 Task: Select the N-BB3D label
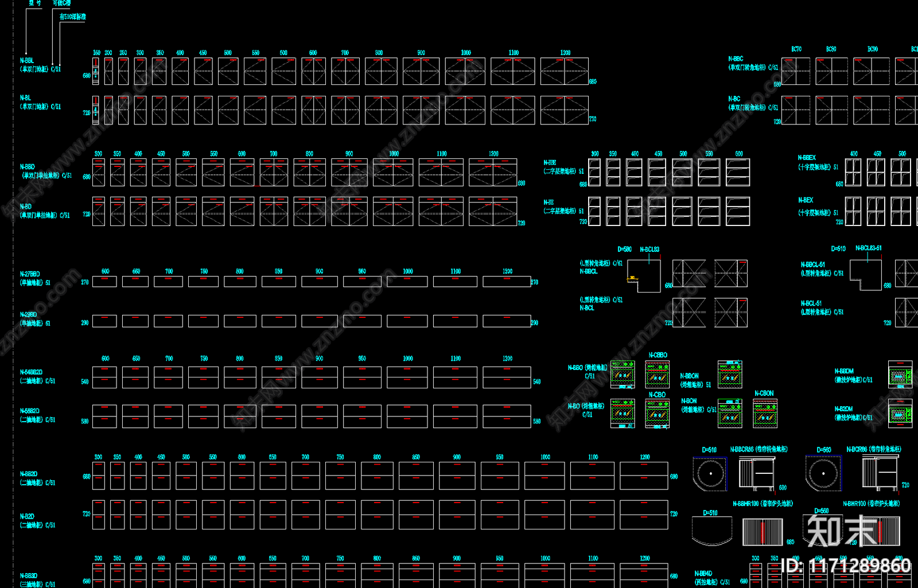[x=29, y=576]
